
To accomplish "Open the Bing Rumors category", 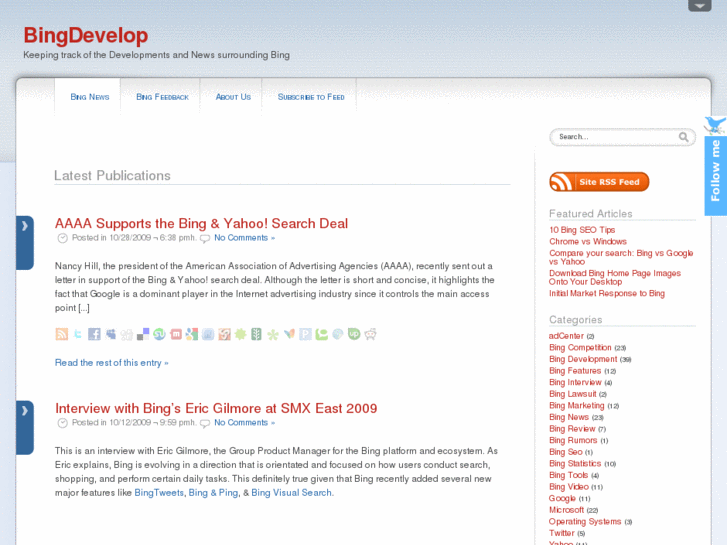I will [x=573, y=440].
